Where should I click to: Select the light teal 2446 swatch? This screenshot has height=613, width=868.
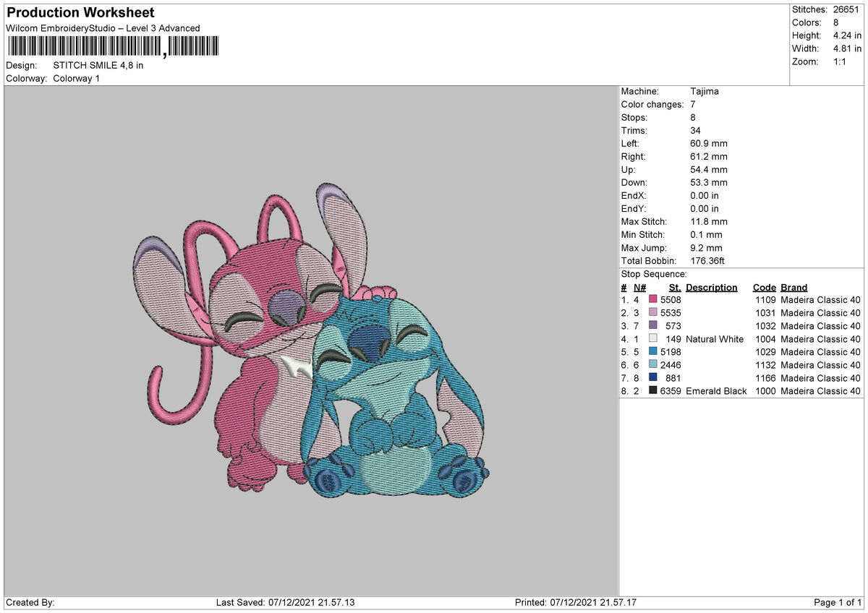click(x=654, y=364)
